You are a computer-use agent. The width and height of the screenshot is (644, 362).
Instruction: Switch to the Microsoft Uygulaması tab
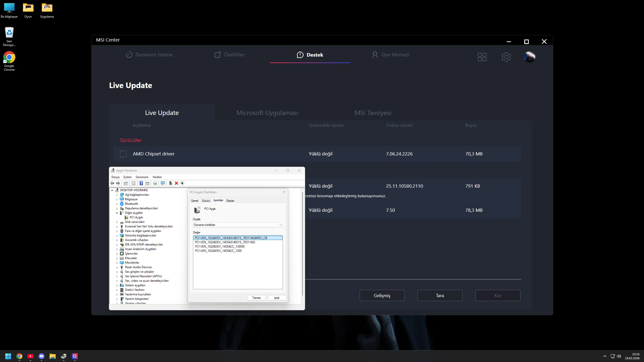pyautogui.click(x=267, y=113)
